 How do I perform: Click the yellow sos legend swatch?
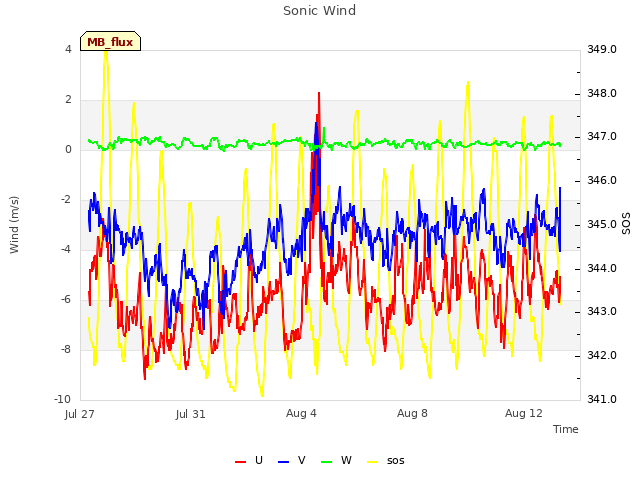pyautogui.click(x=373, y=462)
